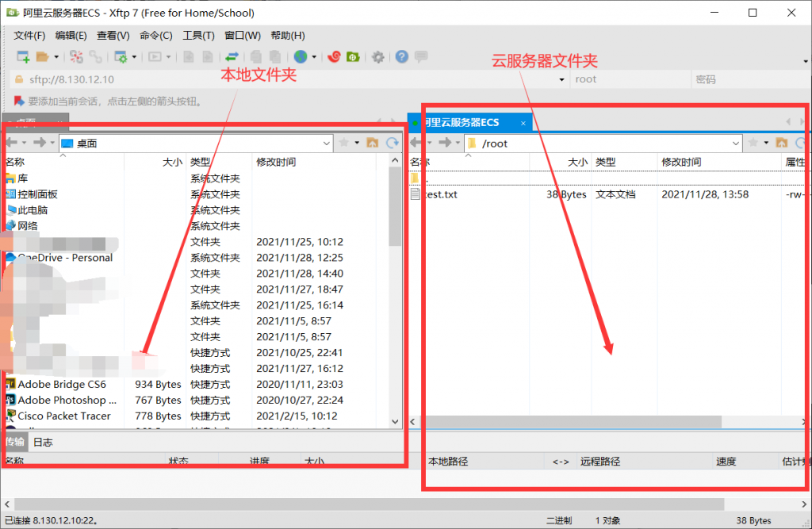Select 控制面板 in the local list
Screen dimensions: 812x529
coord(37,194)
